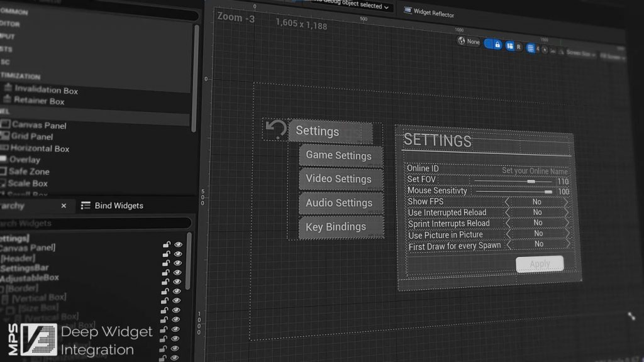Toggle visibility eye on Vertical Box row
This screenshot has width=644, height=362.
coord(176,300)
